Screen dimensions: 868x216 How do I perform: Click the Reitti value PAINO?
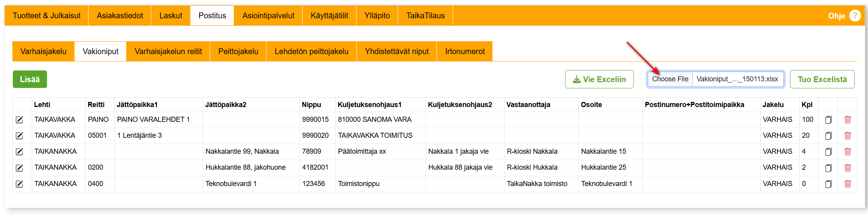pos(98,119)
